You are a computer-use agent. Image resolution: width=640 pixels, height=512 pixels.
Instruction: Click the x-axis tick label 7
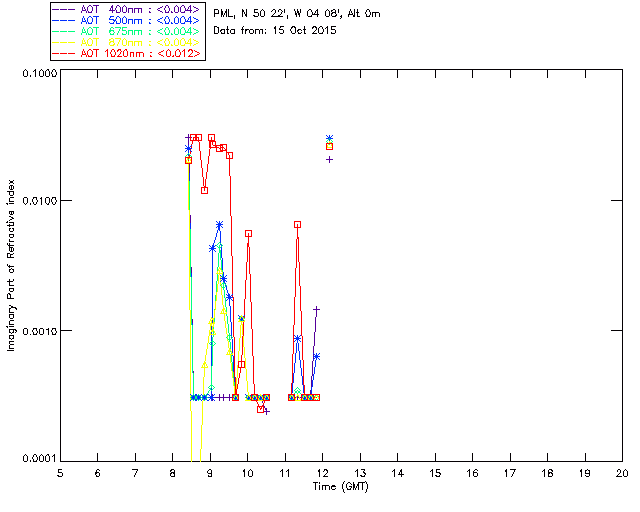[135, 473]
